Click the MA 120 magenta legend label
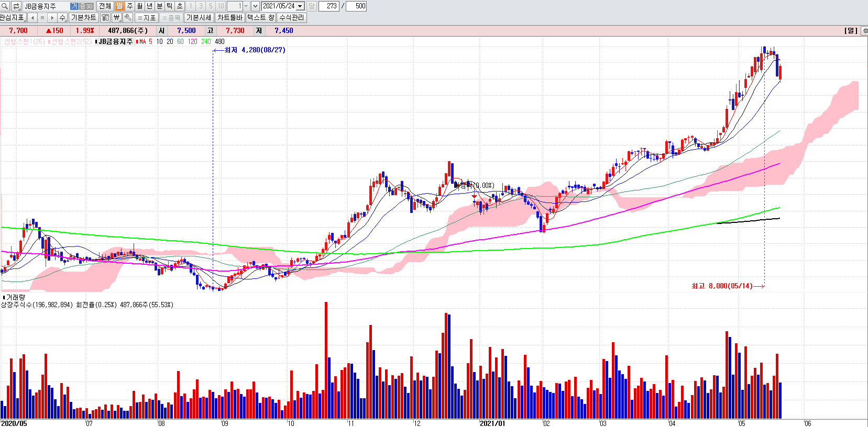Image resolution: width=868 pixels, height=427 pixels. (x=193, y=41)
